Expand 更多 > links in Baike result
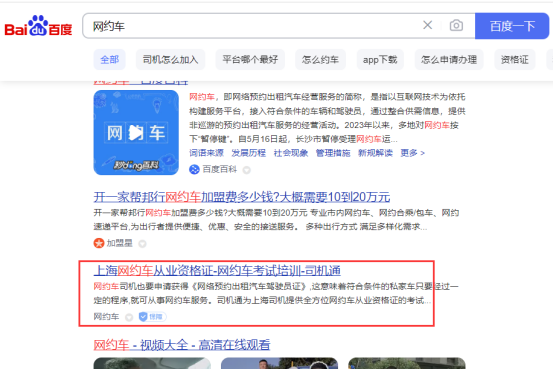The image size is (554, 370). 412,153
